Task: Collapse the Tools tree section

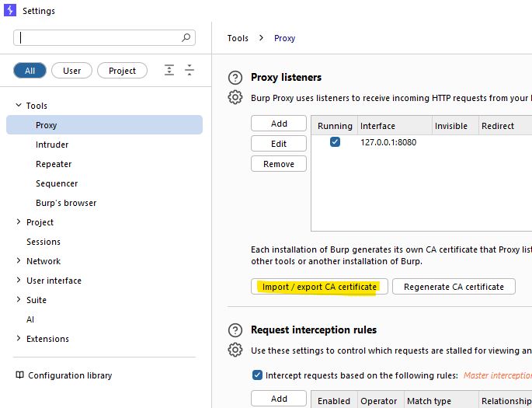Action: click(x=19, y=106)
